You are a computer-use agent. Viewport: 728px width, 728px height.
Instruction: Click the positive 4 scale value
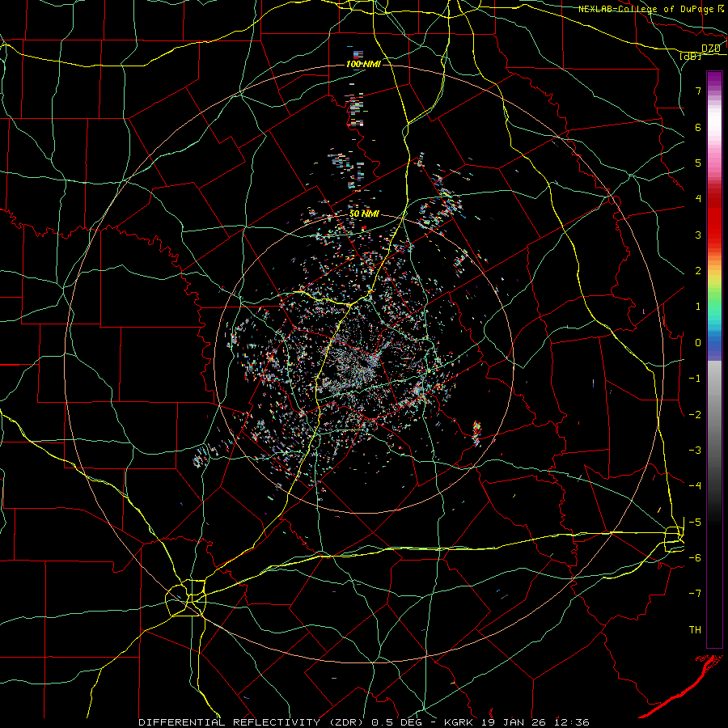click(x=698, y=199)
